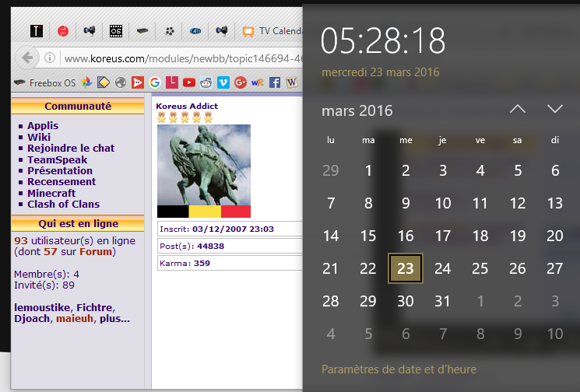Open the YouTube bookmark icon

point(188,82)
